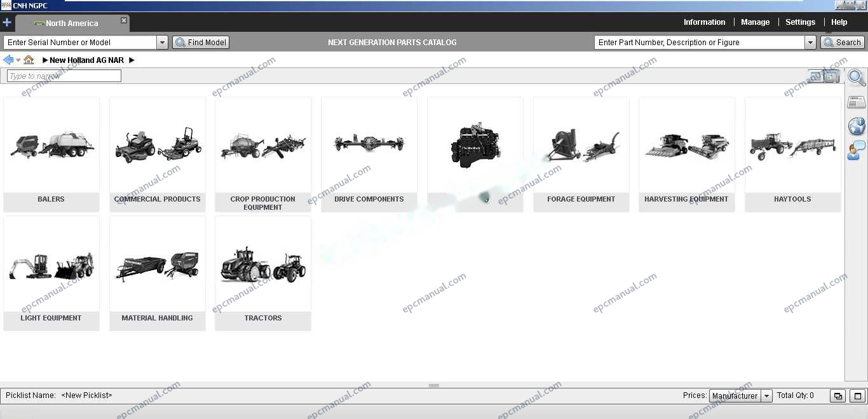The height and width of the screenshot is (419, 868).
Task: Open the BALERS category
Action: [x=51, y=155]
